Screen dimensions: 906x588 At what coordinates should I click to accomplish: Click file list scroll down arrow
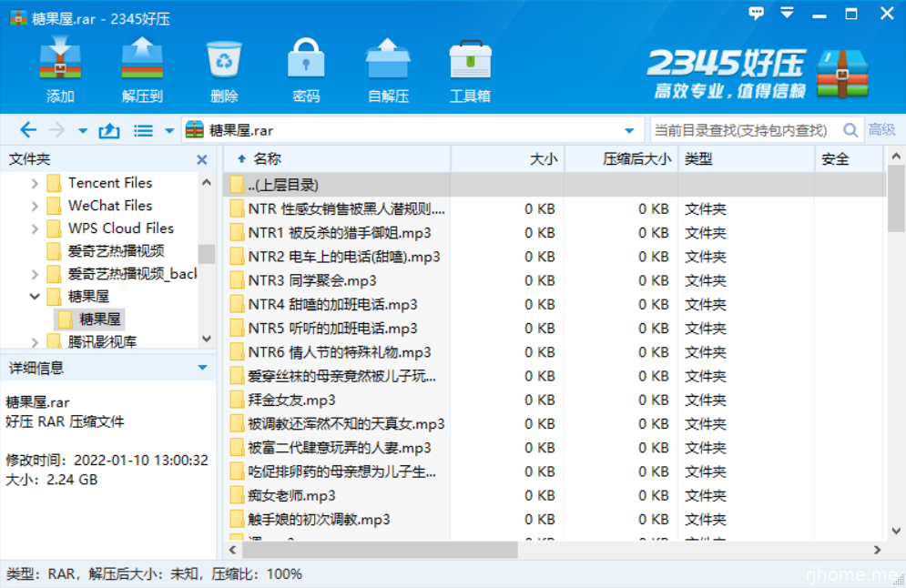896,531
